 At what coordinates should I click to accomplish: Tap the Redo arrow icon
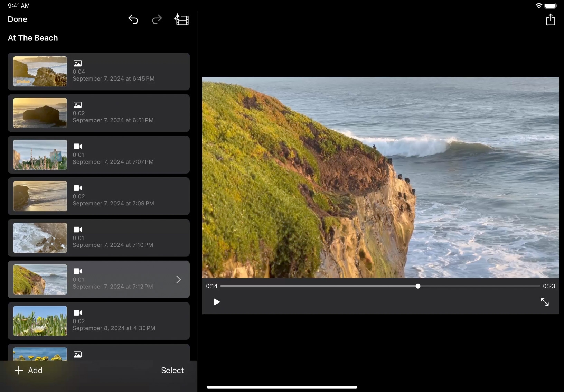coord(157,19)
